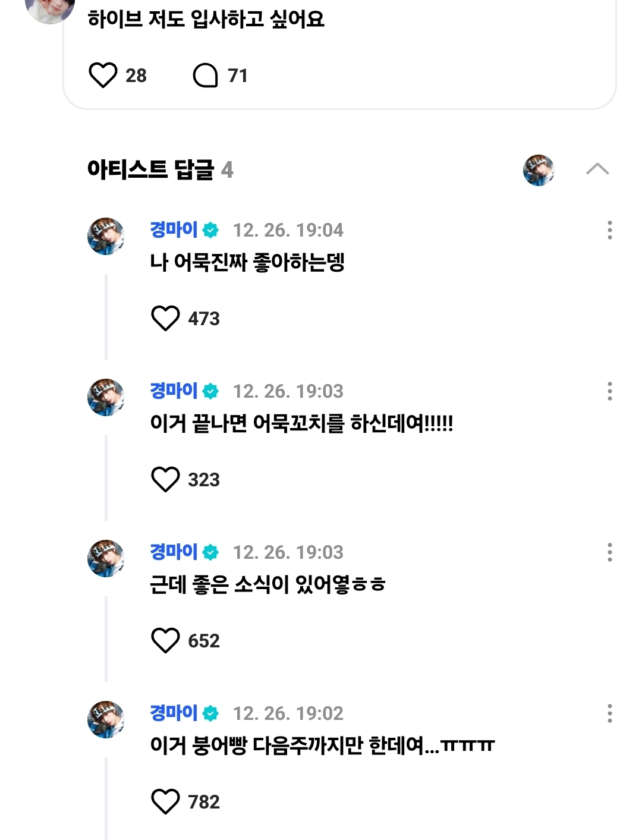Open three-dot menu for 어묵꼬치 reply
The height and width of the screenshot is (840, 642).
609,391
